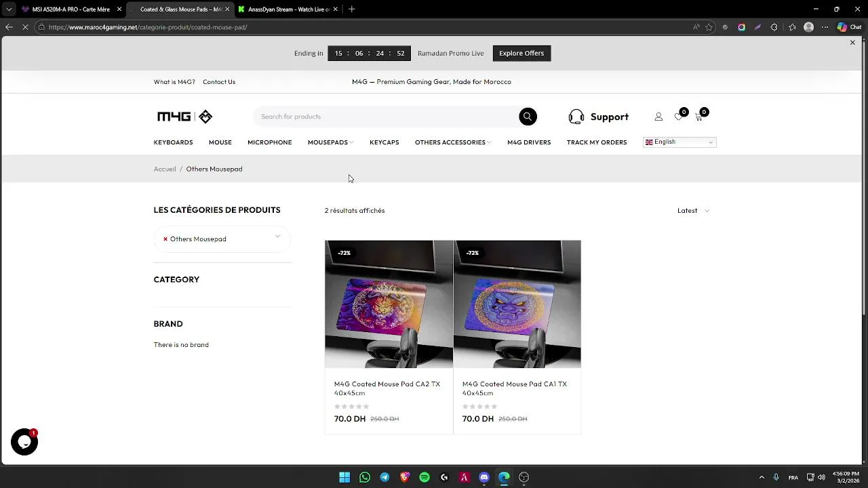Close the MSI A520M-A PRO tab
Viewport: 868px width, 488px height.
pyautogui.click(x=119, y=9)
